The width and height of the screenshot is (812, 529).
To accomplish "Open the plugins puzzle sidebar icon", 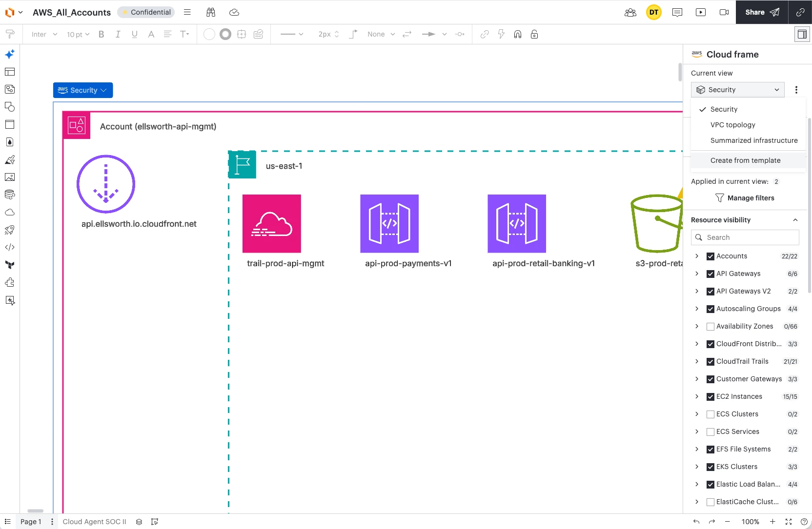I will tap(10, 282).
